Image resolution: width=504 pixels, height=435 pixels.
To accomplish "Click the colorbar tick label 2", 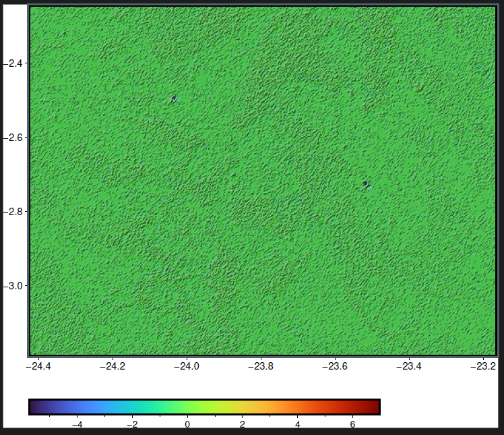I will [x=242, y=425].
